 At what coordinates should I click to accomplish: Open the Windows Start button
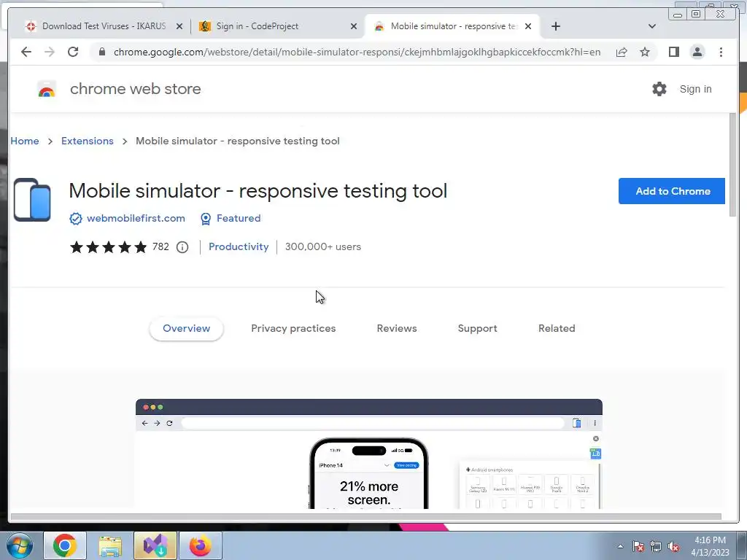20,545
